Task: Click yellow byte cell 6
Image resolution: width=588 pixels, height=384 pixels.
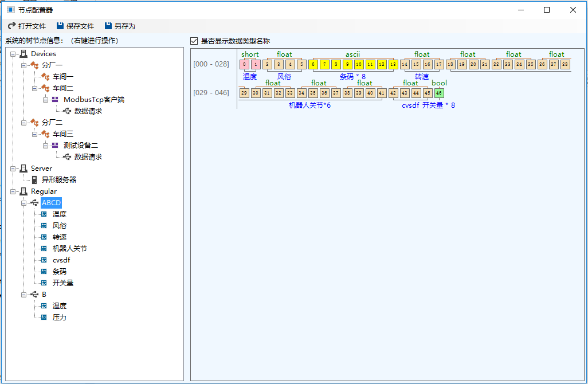Action: coord(313,65)
